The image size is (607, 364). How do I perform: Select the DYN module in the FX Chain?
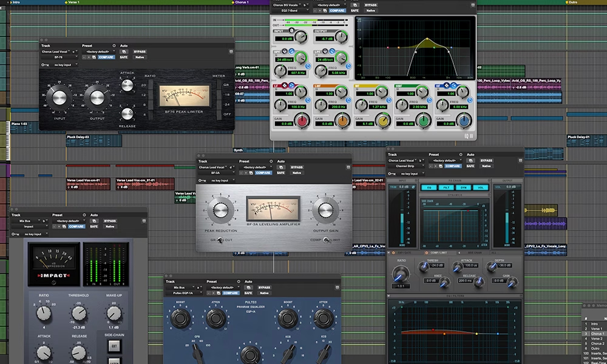[464, 187]
